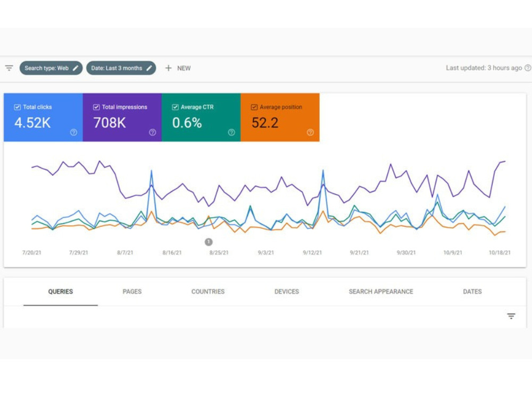Click the 0.6% average CTR value
Screen dimensions: 532x399
tap(187, 122)
